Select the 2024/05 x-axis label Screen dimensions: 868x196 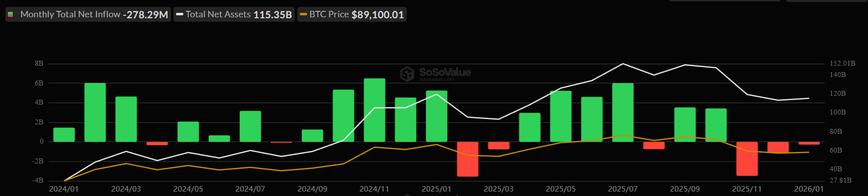click(x=188, y=189)
